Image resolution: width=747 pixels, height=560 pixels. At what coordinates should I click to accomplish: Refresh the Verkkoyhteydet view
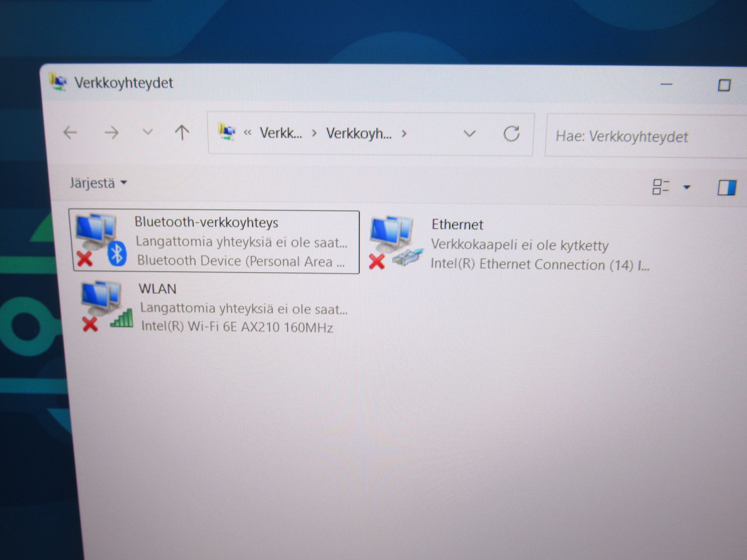click(511, 134)
